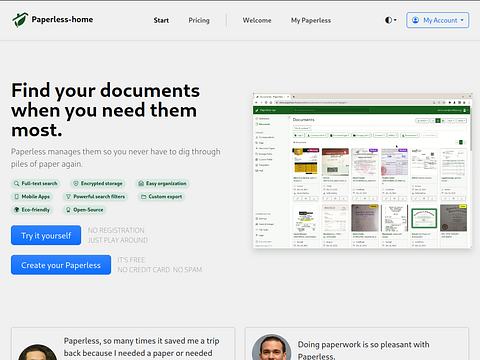Click the user avatar icon in My Account
Image resolution: width=480 pixels, height=360 pixels.
415,20
